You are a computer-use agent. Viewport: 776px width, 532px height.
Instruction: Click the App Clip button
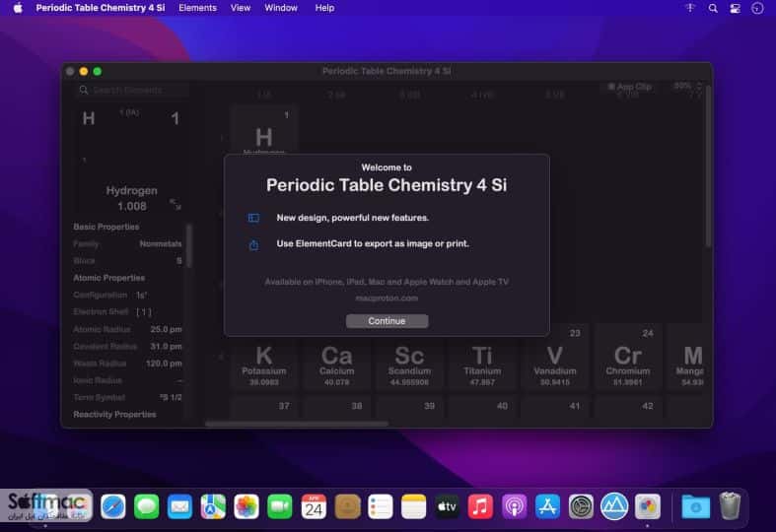tap(629, 87)
